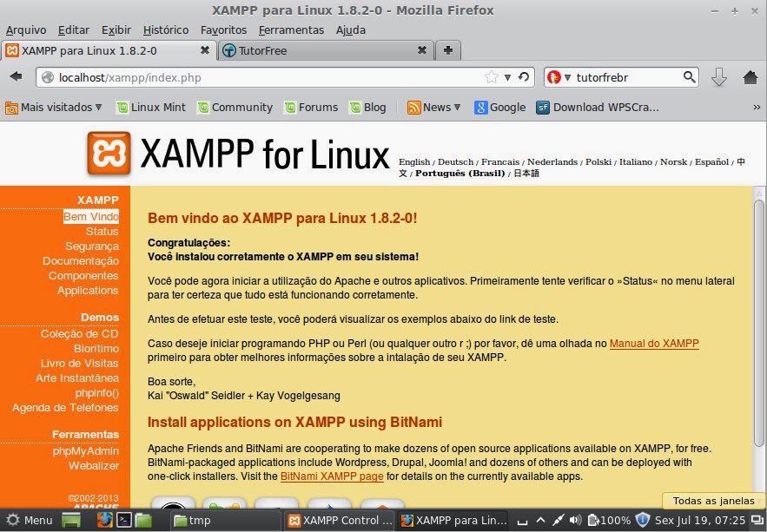Switch page language to Deutsch
The width and height of the screenshot is (767, 532).
click(455, 161)
